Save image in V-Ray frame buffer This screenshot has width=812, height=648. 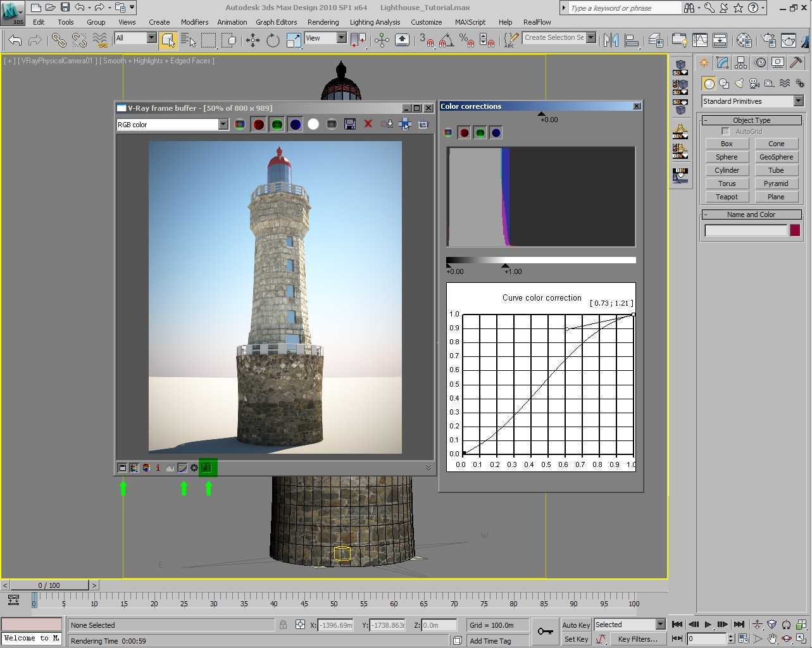[x=349, y=124]
